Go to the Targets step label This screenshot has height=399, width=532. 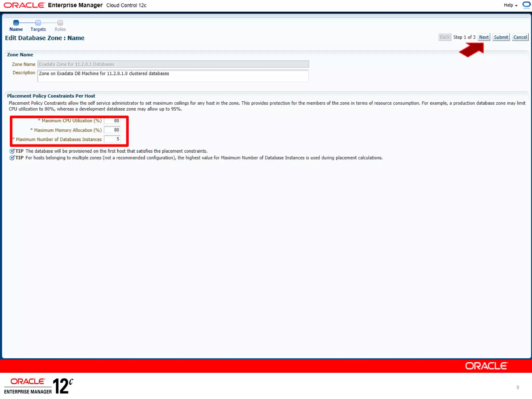(38, 29)
